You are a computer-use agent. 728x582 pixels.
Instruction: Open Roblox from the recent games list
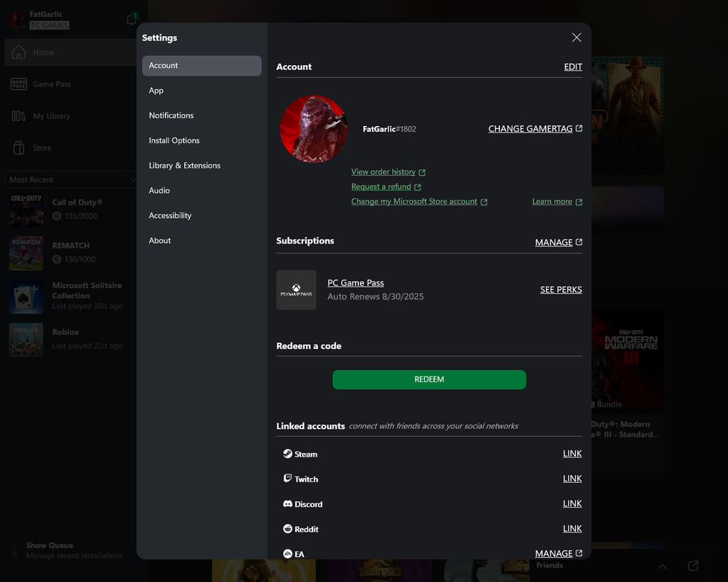tap(71, 339)
